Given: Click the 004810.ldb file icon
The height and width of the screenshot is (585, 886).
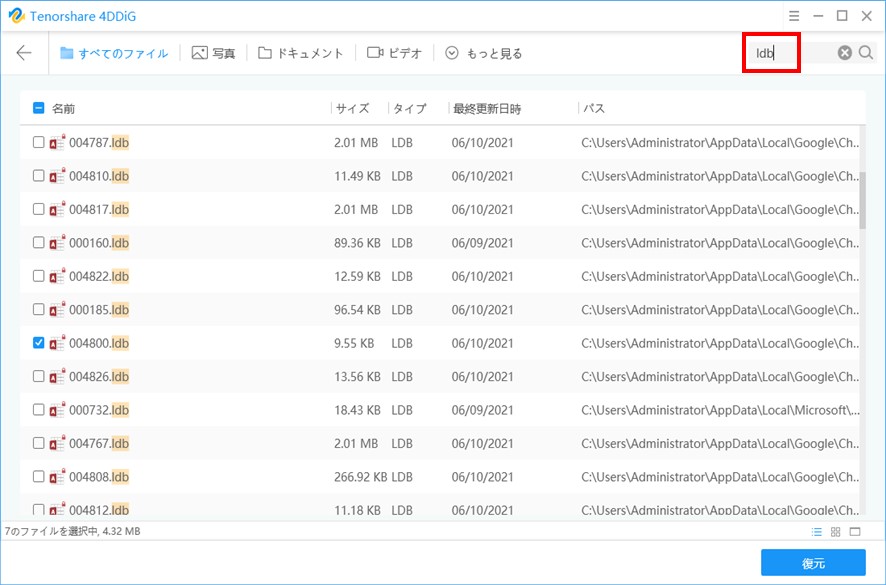Looking at the screenshot, I should pyautogui.click(x=57, y=175).
